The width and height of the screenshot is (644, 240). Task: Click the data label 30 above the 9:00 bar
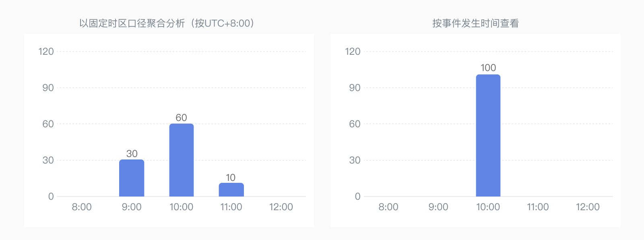coord(132,153)
